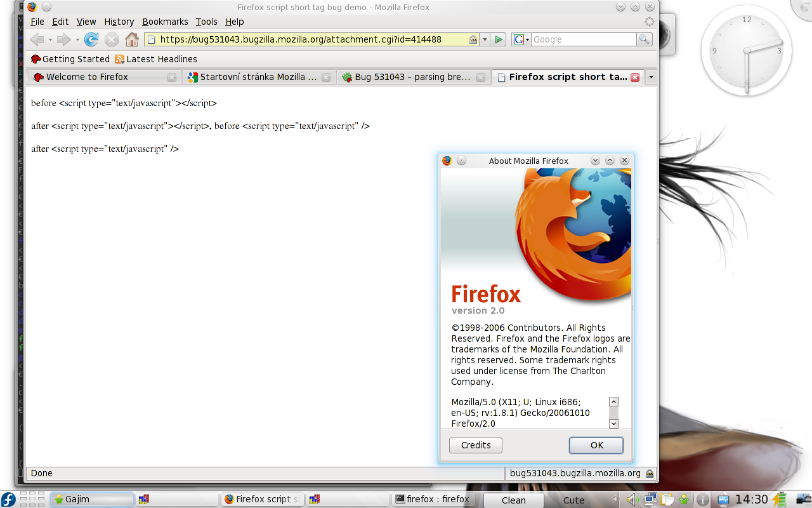Reload the current page
The height and width of the screenshot is (508, 812).
(x=91, y=39)
